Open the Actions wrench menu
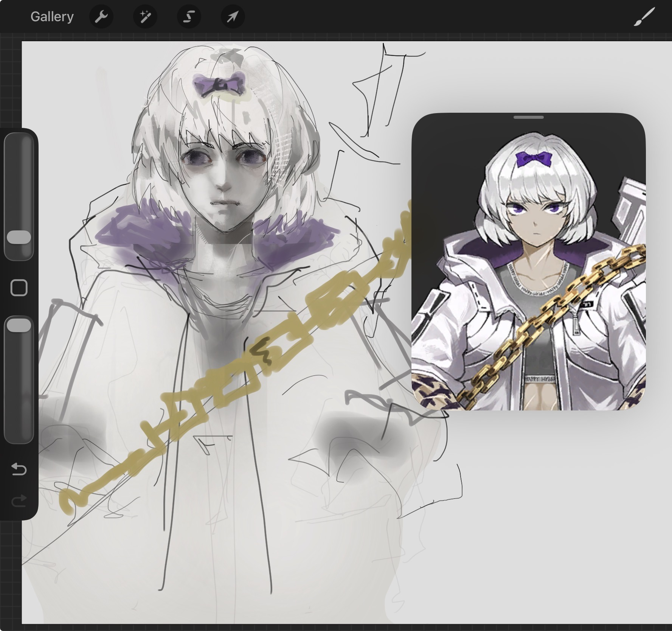The width and height of the screenshot is (672, 631). click(x=101, y=17)
